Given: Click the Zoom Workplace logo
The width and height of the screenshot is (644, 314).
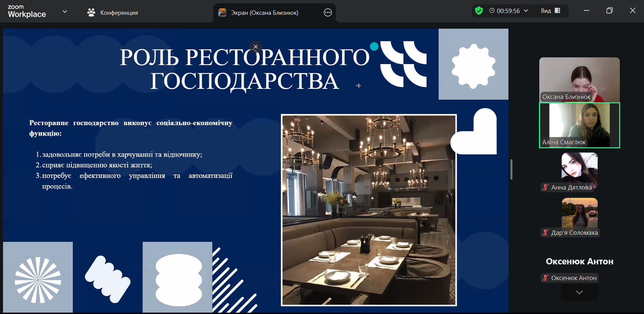Looking at the screenshot, I should coord(27,11).
